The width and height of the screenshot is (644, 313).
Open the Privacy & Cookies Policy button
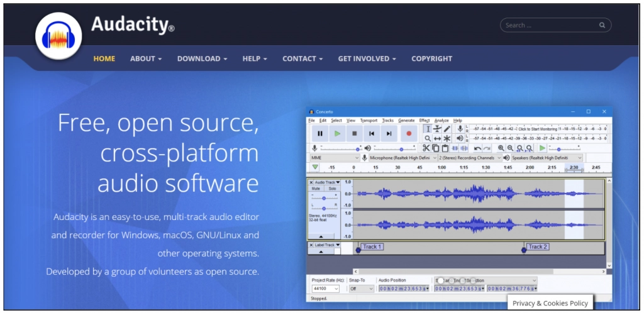(550, 303)
